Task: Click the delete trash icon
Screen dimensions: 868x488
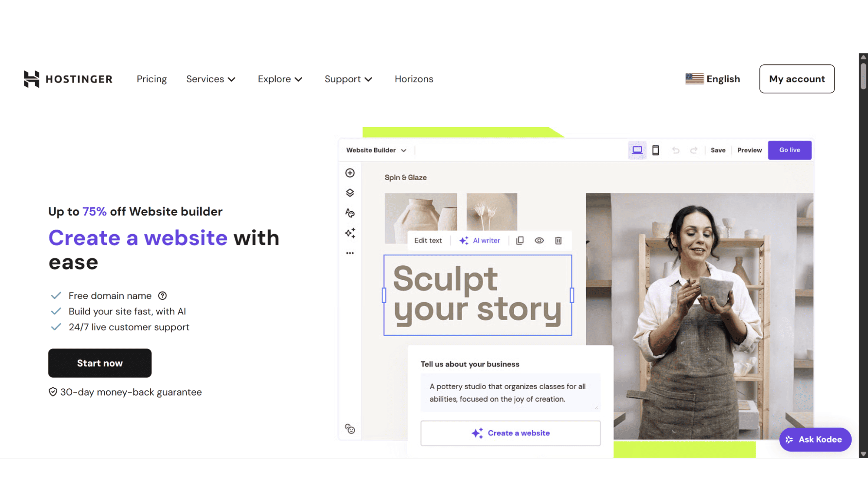Action: [x=558, y=241]
